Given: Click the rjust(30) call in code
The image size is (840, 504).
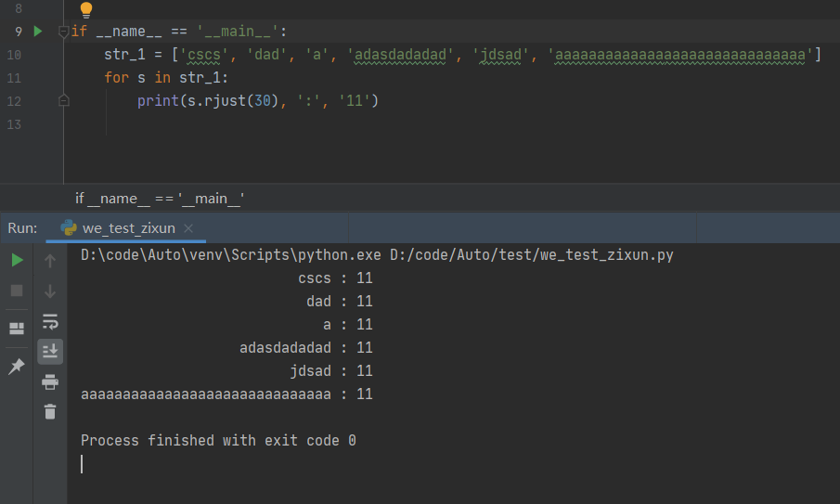Looking at the screenshot, I should (240, 100).
